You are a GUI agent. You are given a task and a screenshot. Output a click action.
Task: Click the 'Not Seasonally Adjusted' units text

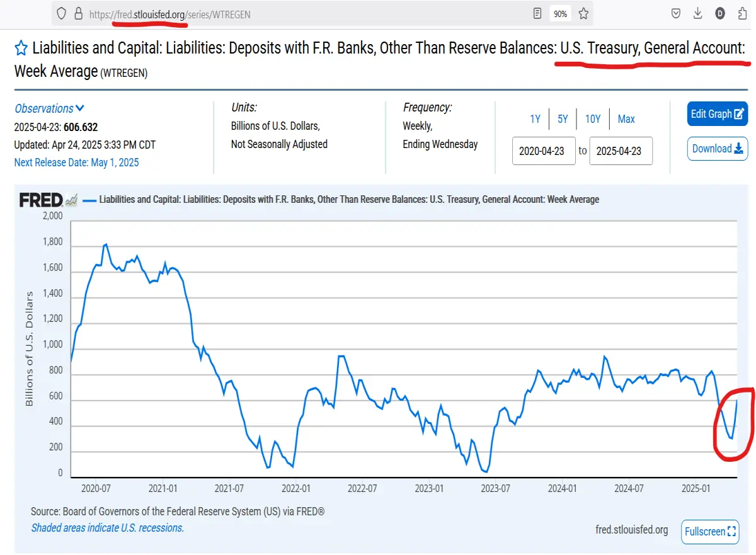coord(279,144)
